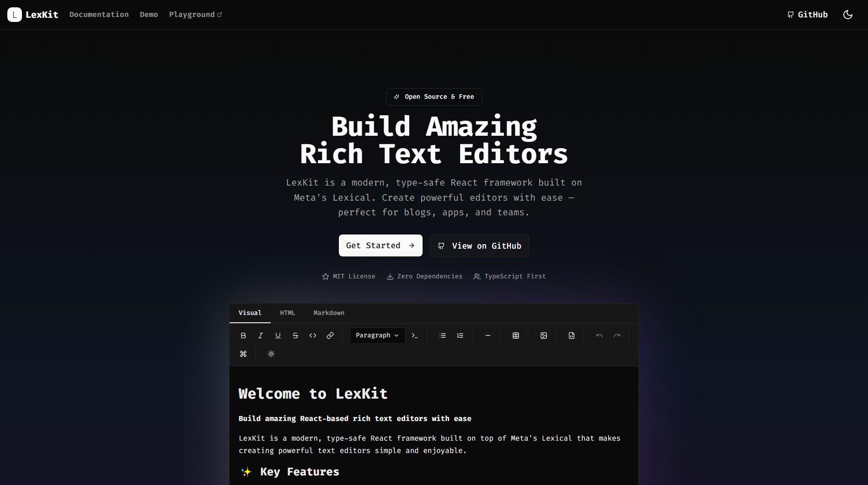Switch to the Markdown tab
The image size is (868, 485).
click(x=329, y=313)
